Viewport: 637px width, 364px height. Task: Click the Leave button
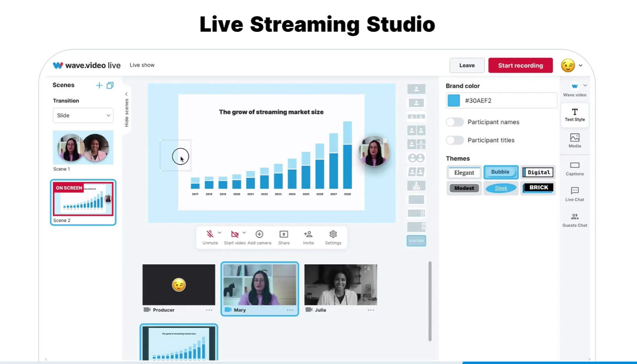467,66
